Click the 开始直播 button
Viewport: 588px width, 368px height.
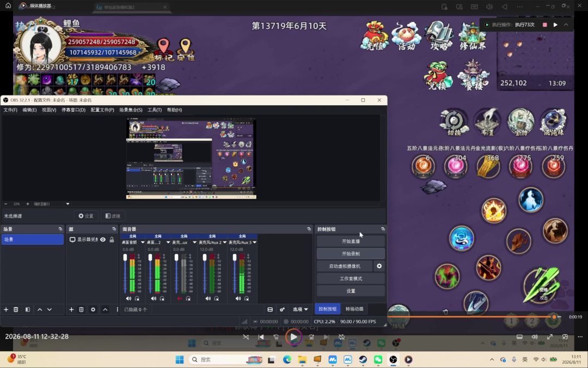(x=351, y=242)
